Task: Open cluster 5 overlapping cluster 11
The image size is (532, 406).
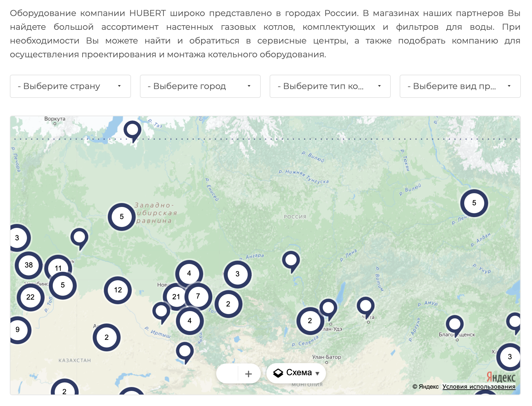Action: pyautogui.click(x=63, y=285)
